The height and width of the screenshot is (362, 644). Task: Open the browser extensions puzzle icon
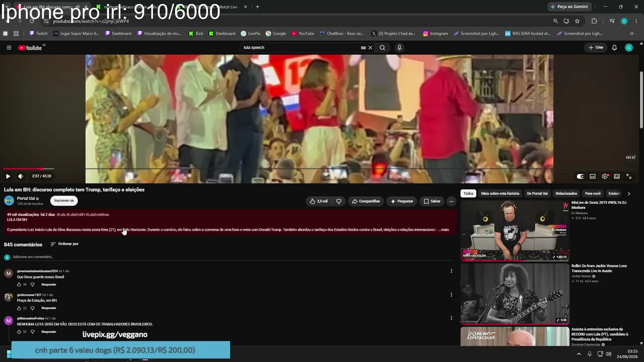594,21
